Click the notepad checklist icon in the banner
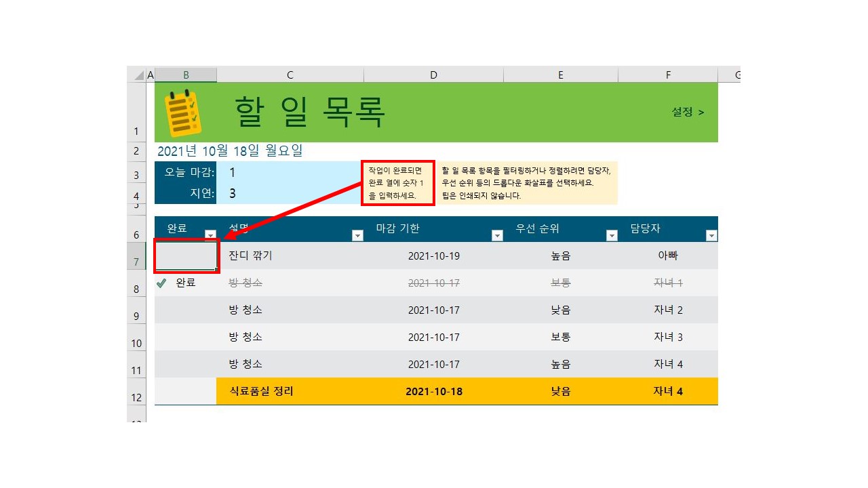This screenshot has width=868, height=488. [183, 114]
